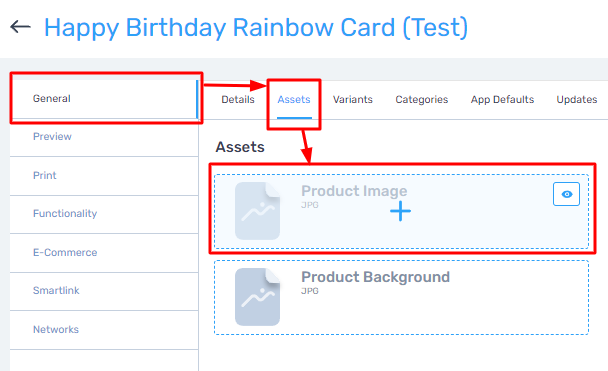
Task: Click the Happy Birthday Rainbow Card title
Action: tap(256, 28)
